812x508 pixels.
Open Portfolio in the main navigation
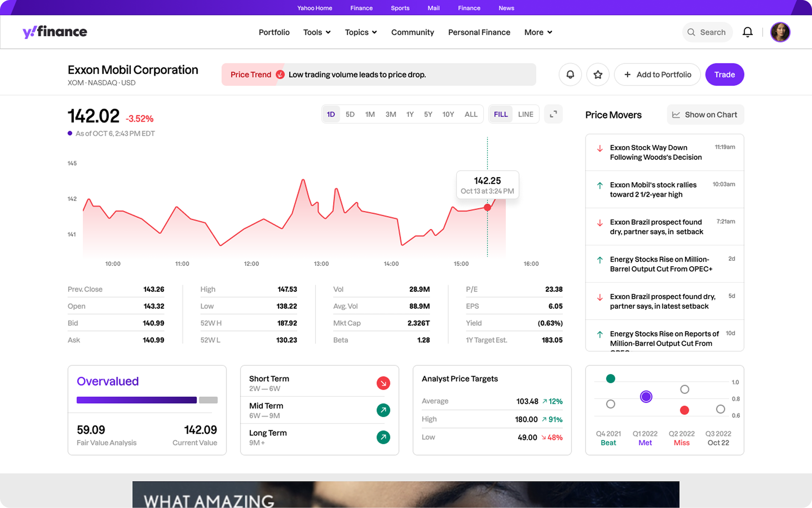click(274, 32)
